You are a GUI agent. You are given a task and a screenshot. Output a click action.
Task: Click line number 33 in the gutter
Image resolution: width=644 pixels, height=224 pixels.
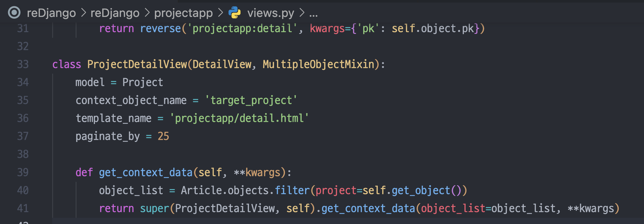(x=23, y=64)
